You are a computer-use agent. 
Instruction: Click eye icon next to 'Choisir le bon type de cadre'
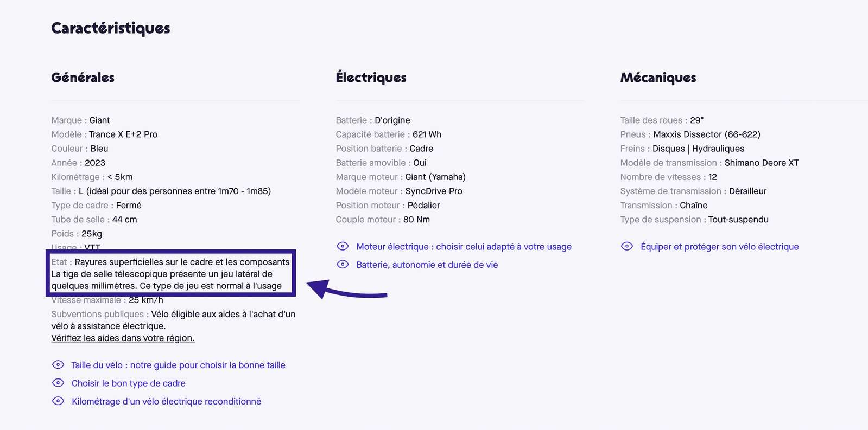click(x=58, y=383)
